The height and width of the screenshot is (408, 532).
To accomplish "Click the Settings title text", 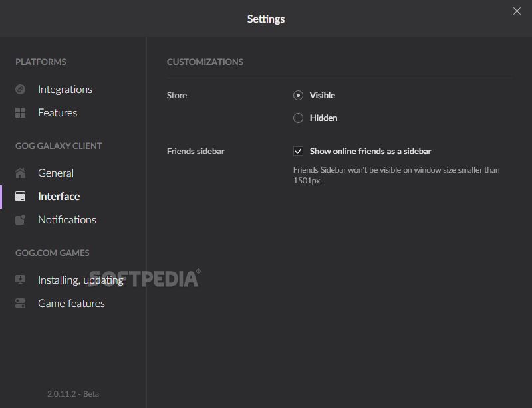I will coord(266,19).
